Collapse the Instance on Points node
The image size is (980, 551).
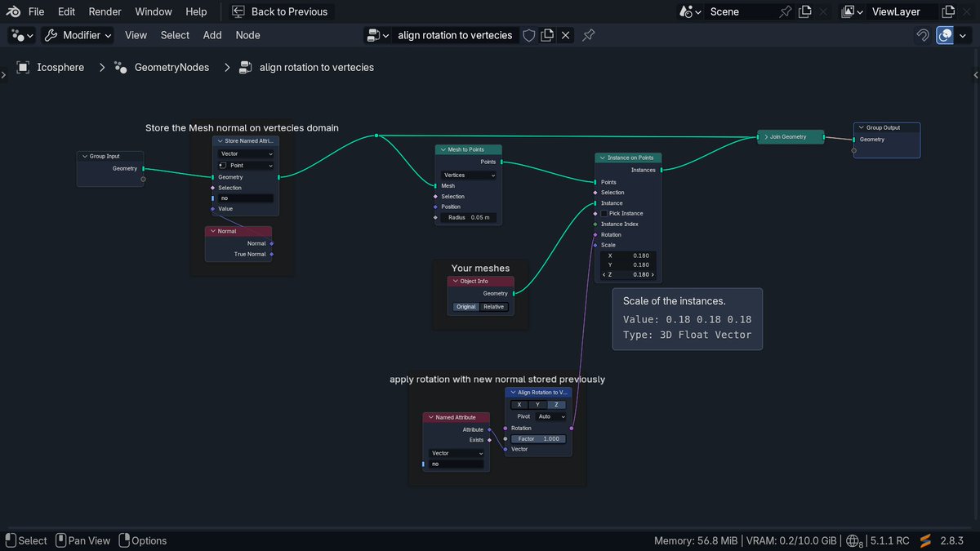coord(602,158)
